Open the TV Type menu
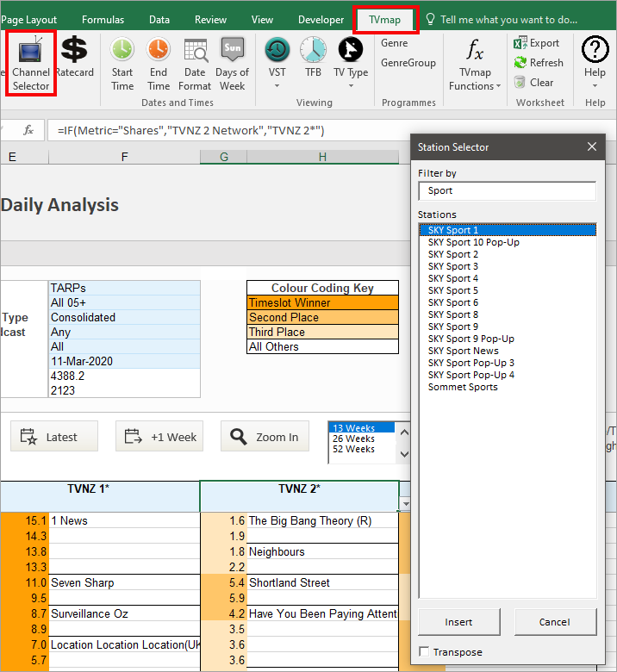The height and width of the screenshot is (672, 617). coord(351,62)
